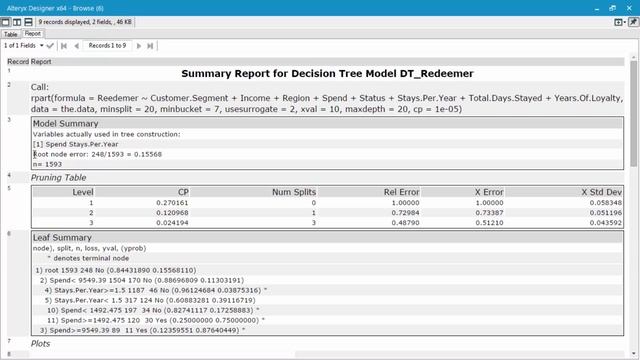
Task: Open dropdown arrow beside new window icon
Action: pyautogui.click(x=625, y=22)
